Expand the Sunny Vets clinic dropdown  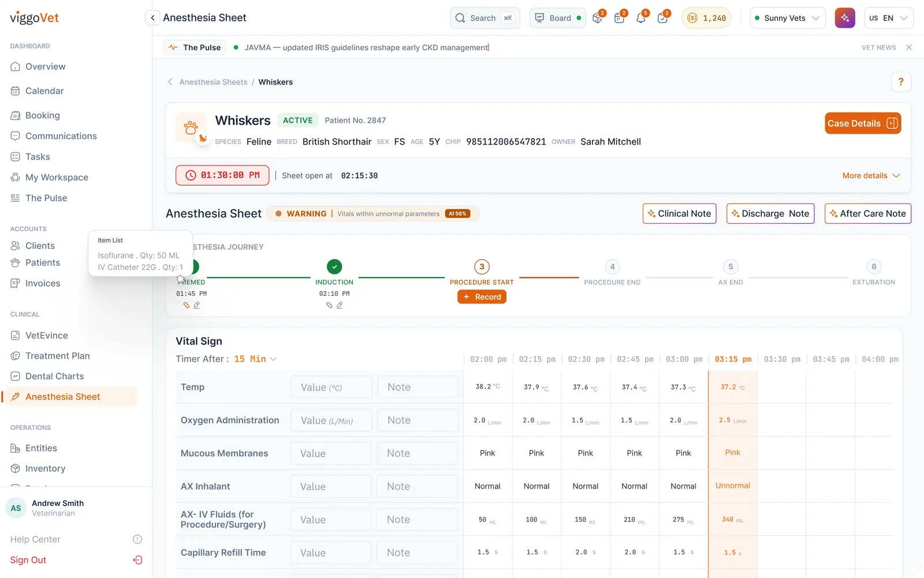788,18
